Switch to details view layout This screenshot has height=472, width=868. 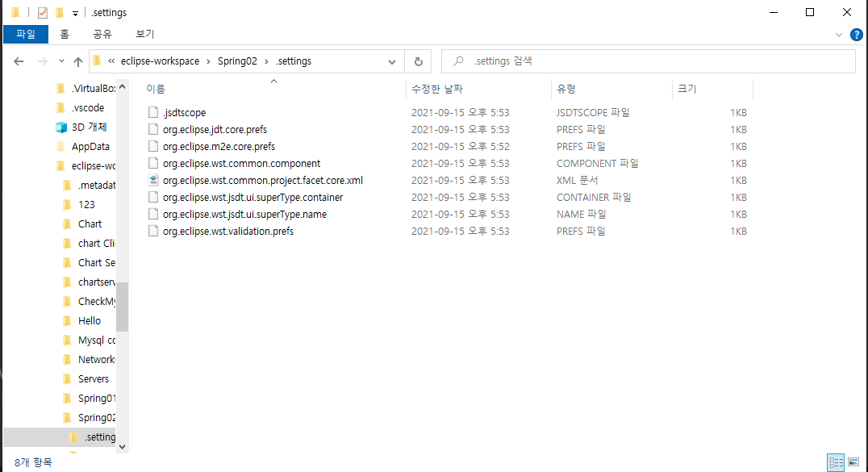836,462
